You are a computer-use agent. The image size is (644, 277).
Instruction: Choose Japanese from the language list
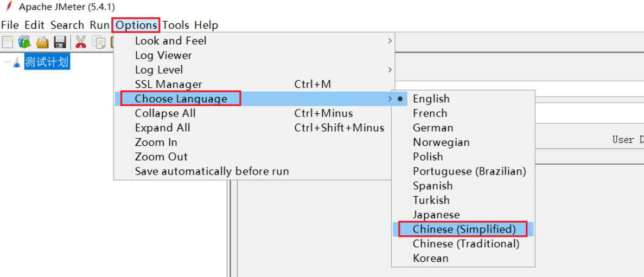coord(436,215)
